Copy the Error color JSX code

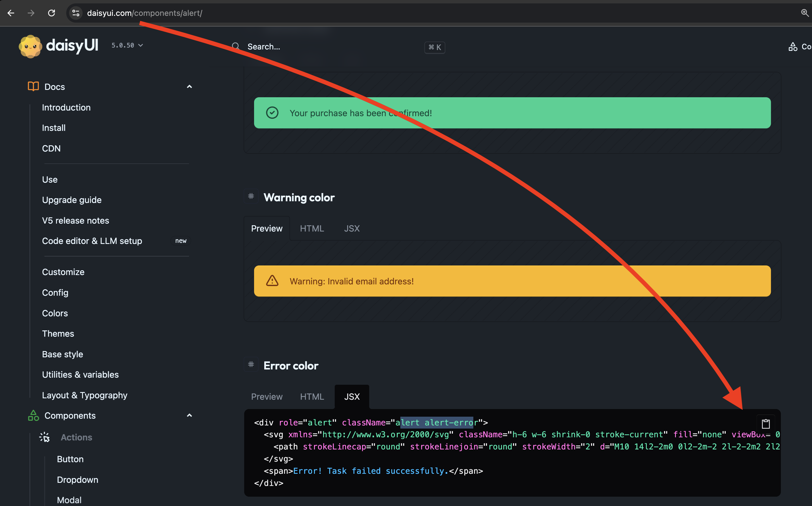pyautogui.click(x=766, y=424)
